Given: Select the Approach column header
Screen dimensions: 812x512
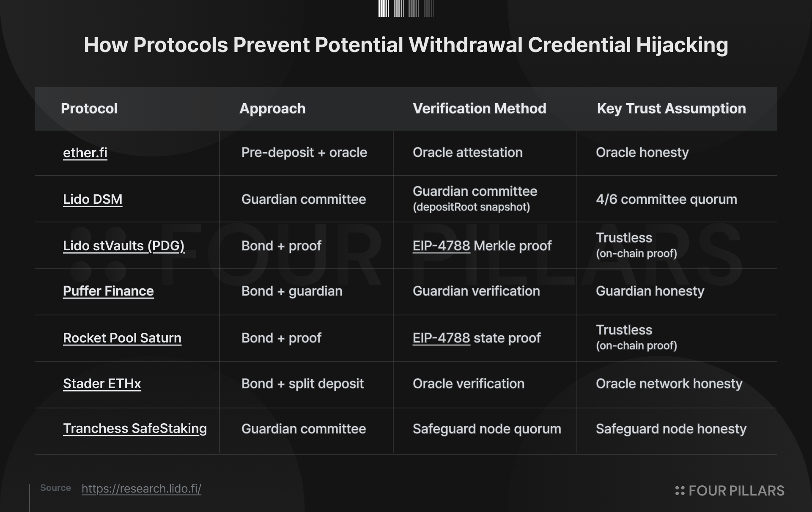Looking at the screenshot, I should click(x=272, y=109).
